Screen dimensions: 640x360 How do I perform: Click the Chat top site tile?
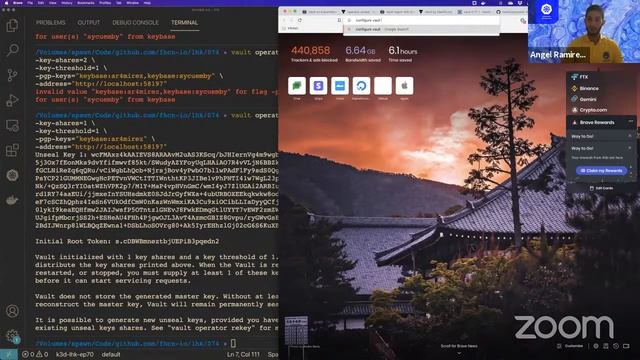(x=297, y=86)
